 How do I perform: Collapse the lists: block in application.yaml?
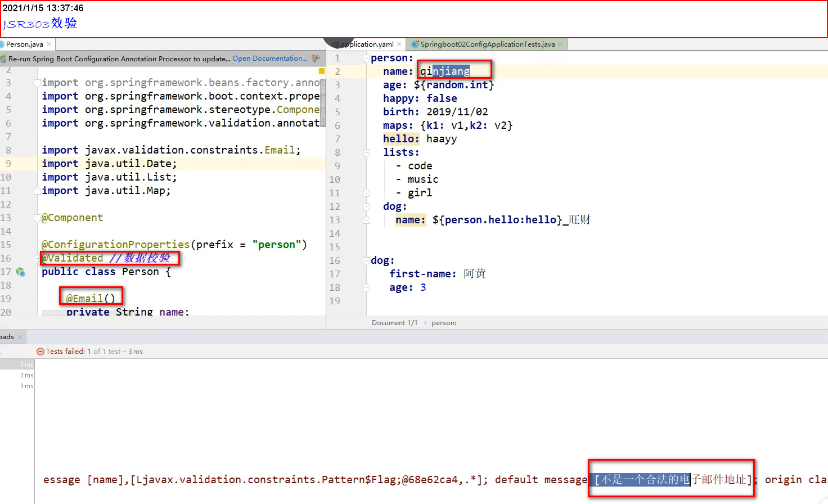[366, 152]
